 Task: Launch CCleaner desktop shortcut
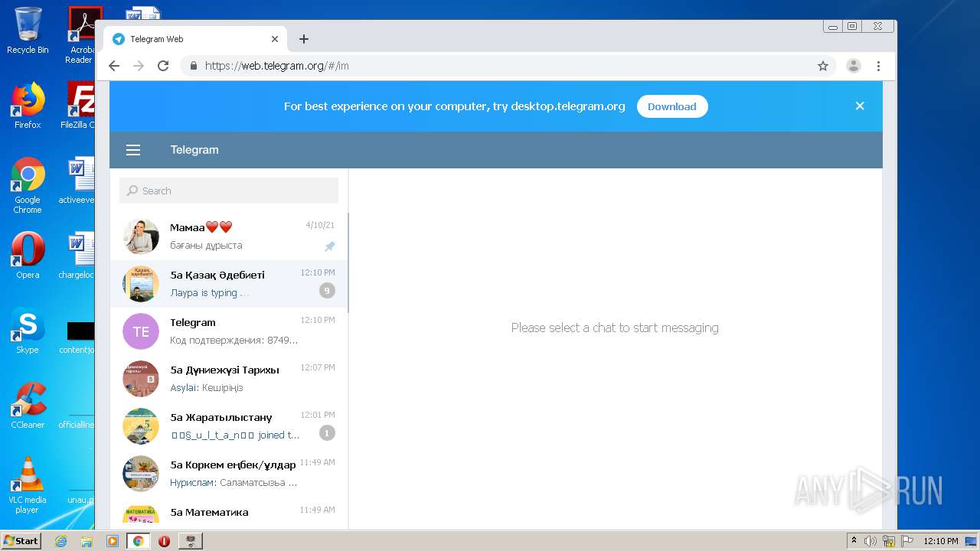[x=28, y=406]
